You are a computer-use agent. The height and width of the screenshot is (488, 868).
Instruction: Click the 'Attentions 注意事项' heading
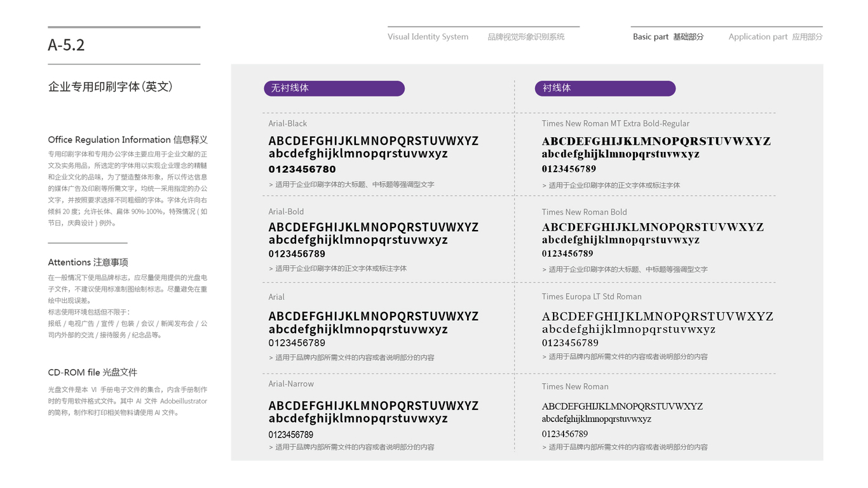[88, 262]
